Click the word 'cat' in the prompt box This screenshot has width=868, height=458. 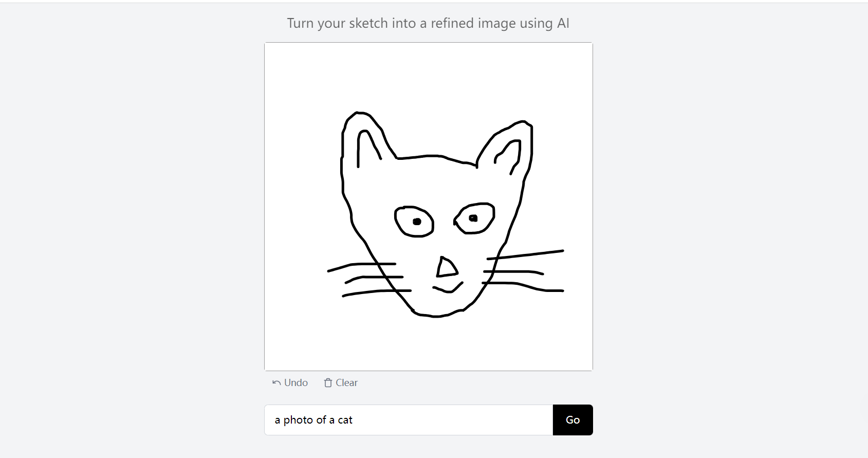point(345,420)
